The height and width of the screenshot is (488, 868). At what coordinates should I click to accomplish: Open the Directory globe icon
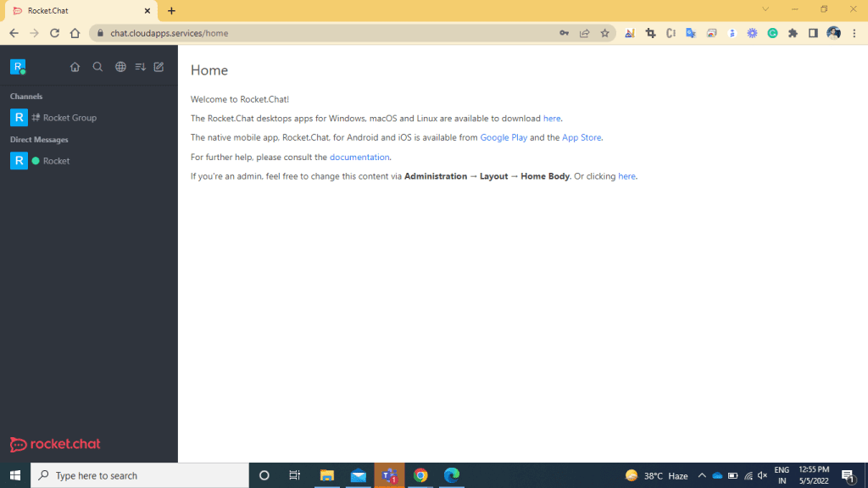tap(120, 67)
